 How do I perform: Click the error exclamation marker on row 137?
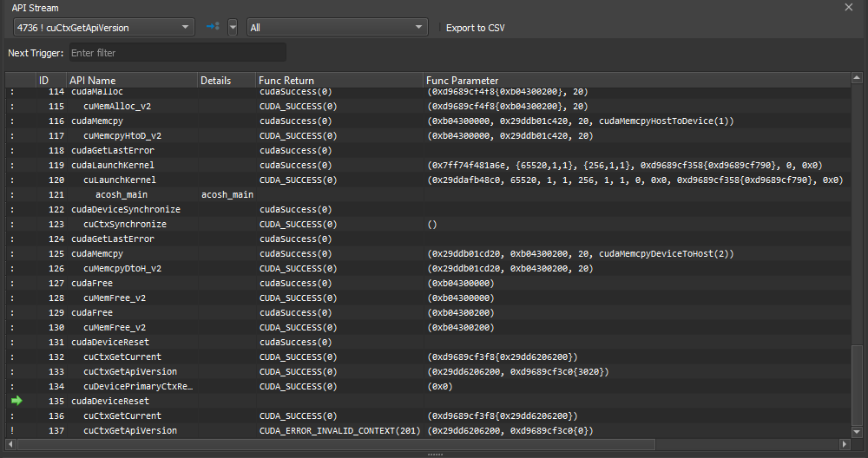12,431
